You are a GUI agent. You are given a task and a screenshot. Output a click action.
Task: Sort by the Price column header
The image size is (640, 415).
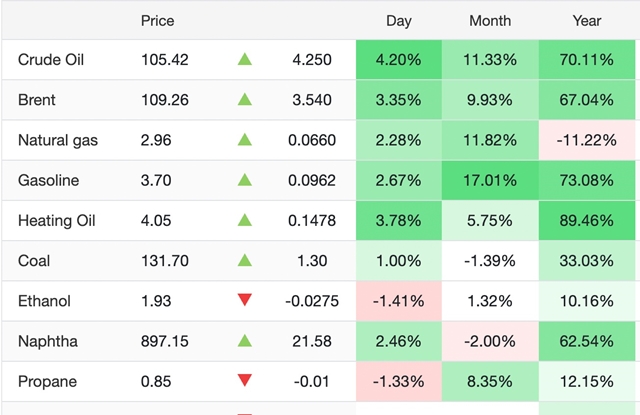[158, 21]
